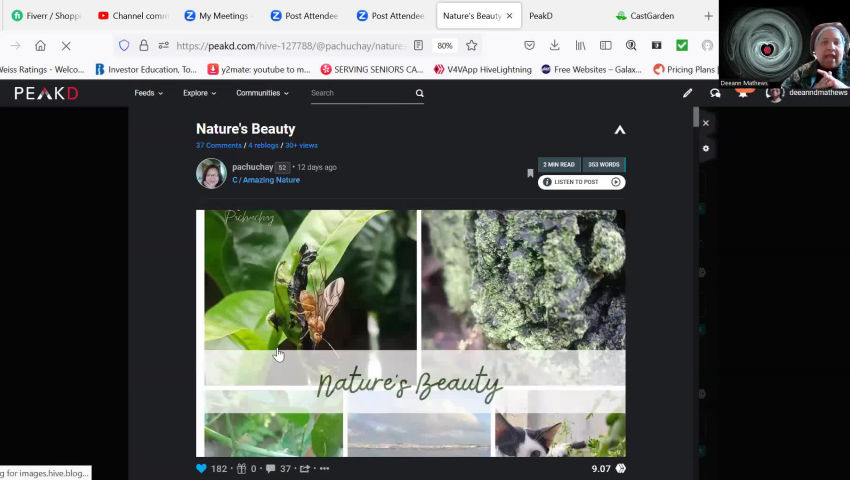Click the 9.07 payout value
The height and width of the screenshot is (480, 850).
point(601,469)
